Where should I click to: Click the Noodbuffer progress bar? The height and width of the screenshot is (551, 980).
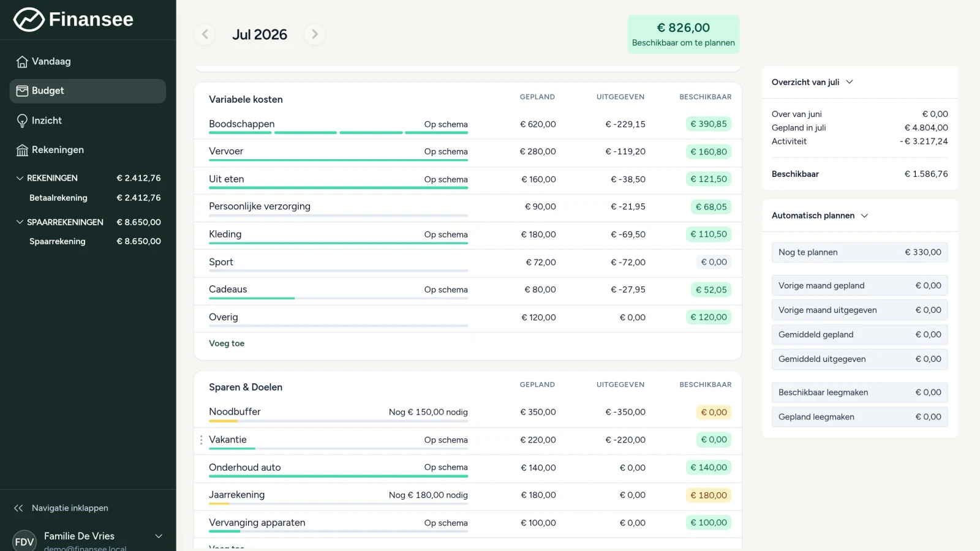tap(338, 421)
